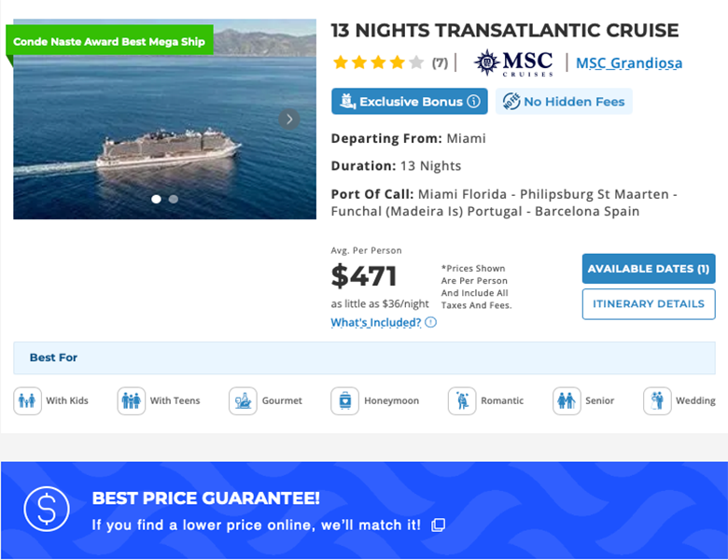Open the MSC Grandiosa ship link

point(629,63)
